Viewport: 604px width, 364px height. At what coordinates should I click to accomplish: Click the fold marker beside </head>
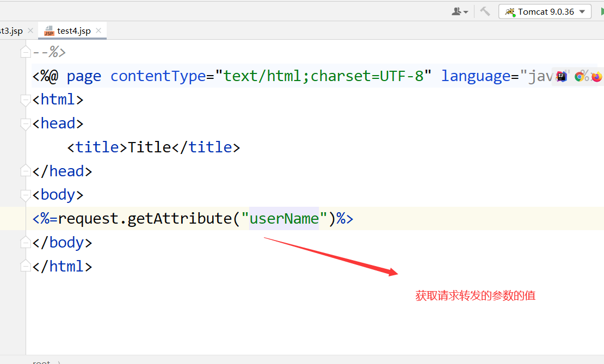[x=26, y=171]
